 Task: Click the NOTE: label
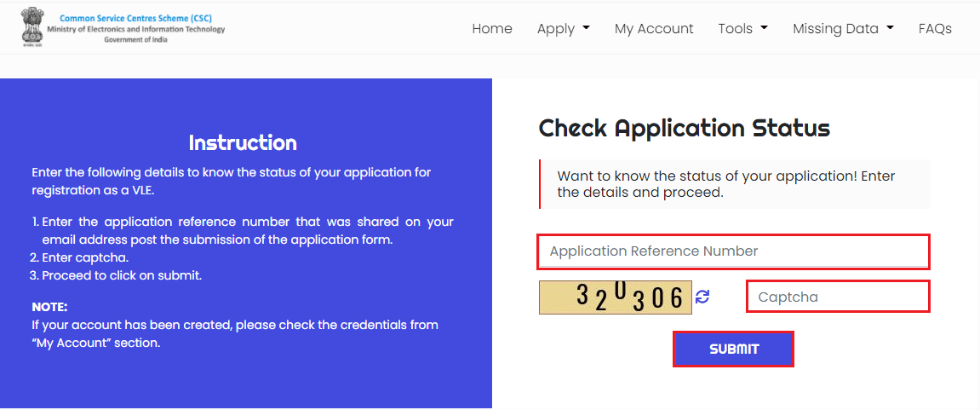click(x=49, y=308)
